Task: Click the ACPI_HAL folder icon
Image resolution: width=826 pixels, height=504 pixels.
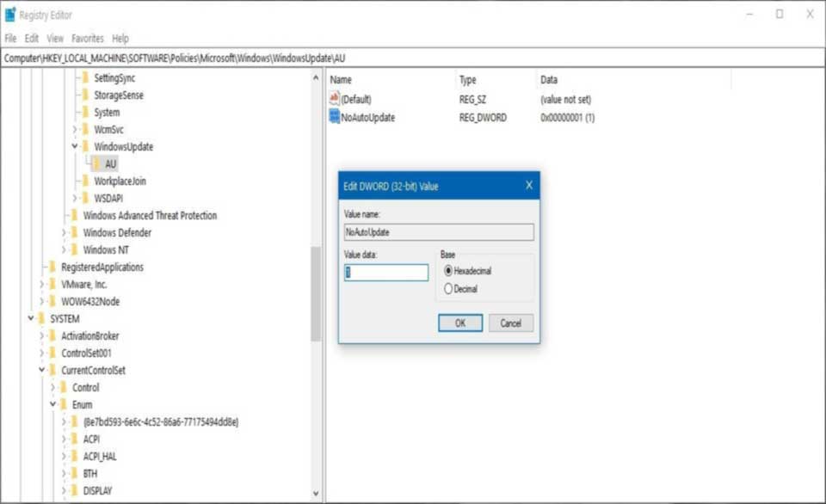Action: point(74,456)
